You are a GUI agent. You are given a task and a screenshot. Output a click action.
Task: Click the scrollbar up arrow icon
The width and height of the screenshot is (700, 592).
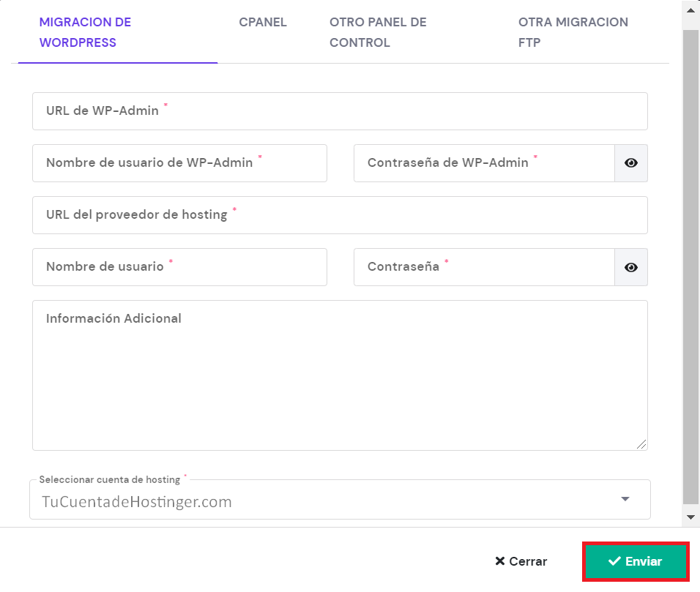(690, 10)
